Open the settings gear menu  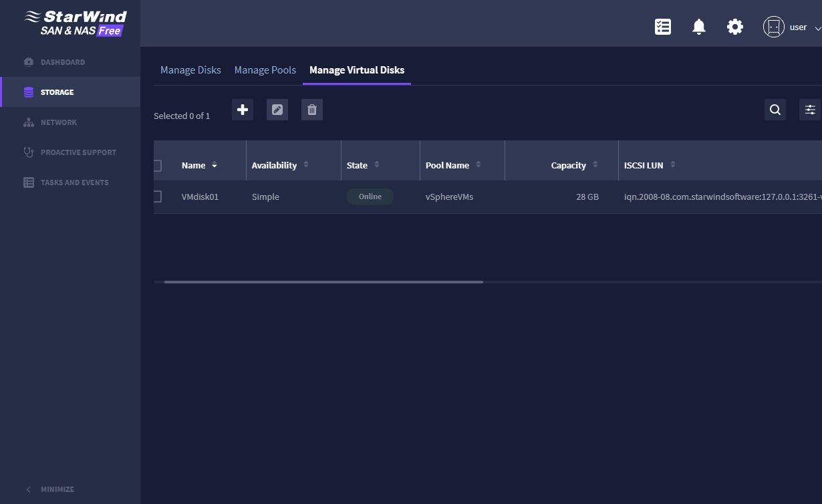[735, 26]
